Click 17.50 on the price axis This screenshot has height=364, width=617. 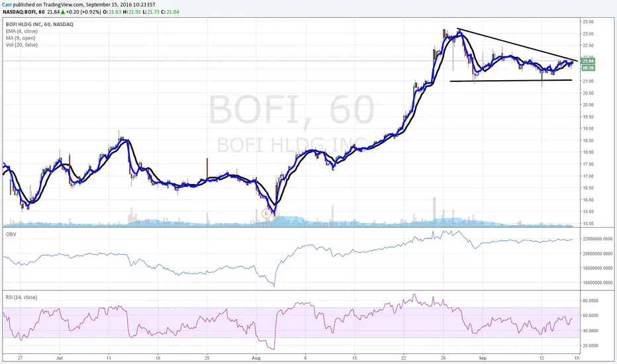(x=589, y=165)
